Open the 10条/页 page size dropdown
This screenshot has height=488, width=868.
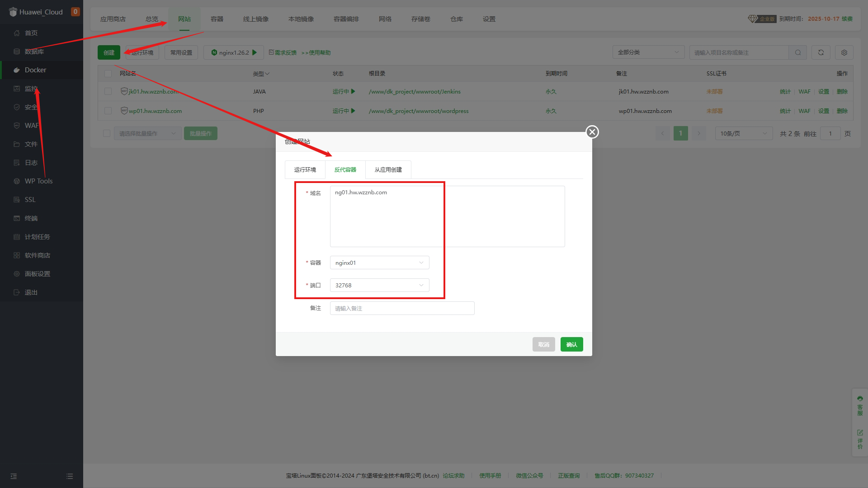pyautogui.click(x=744, y=133)
